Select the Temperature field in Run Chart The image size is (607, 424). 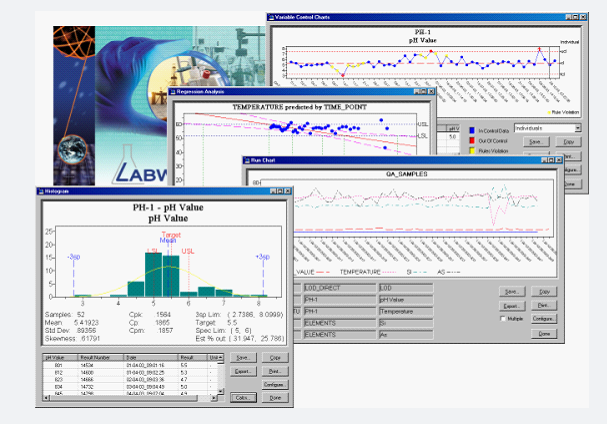point(405,311)
